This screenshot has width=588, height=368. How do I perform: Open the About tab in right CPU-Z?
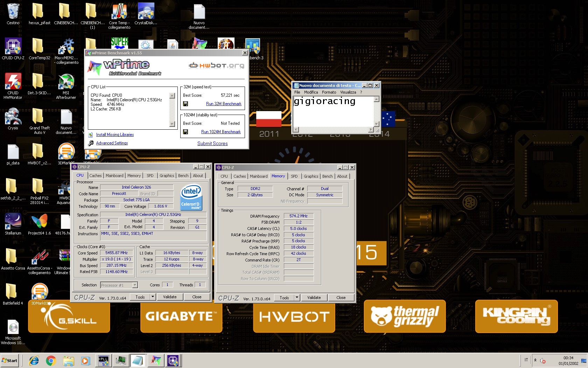342,176
